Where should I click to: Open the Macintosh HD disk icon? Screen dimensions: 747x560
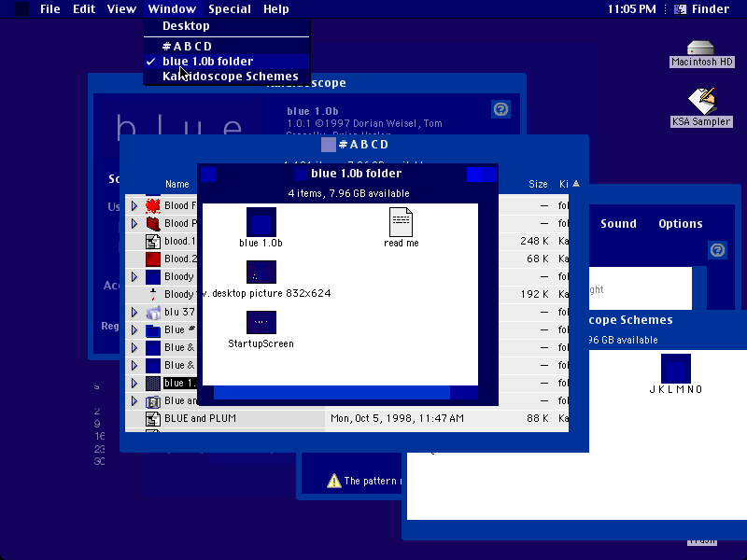pyautogui.click(x=700, y=49)
